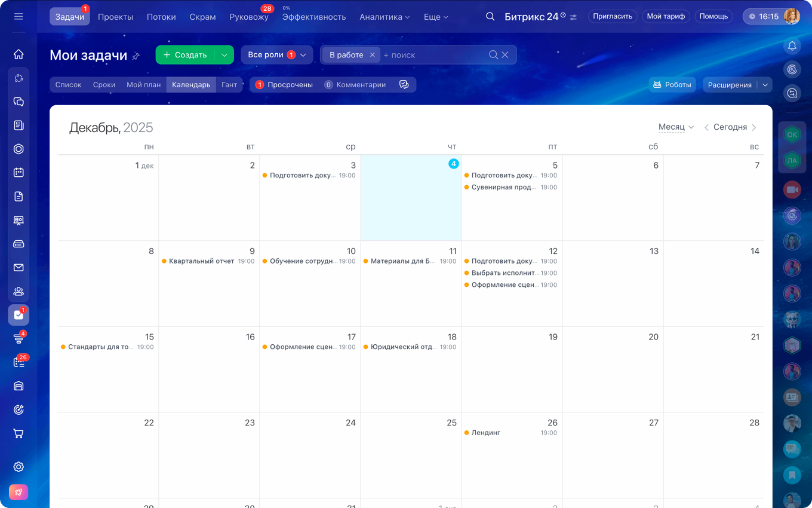Open the mail envelope icon in sidebar
Image resolution: width=812 pixels, height=508 pixels.
point(19,268)
